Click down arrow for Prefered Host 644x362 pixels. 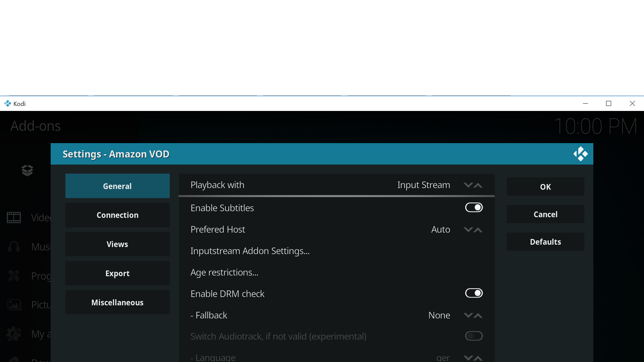pyautogui.click(x=468, y=230)
